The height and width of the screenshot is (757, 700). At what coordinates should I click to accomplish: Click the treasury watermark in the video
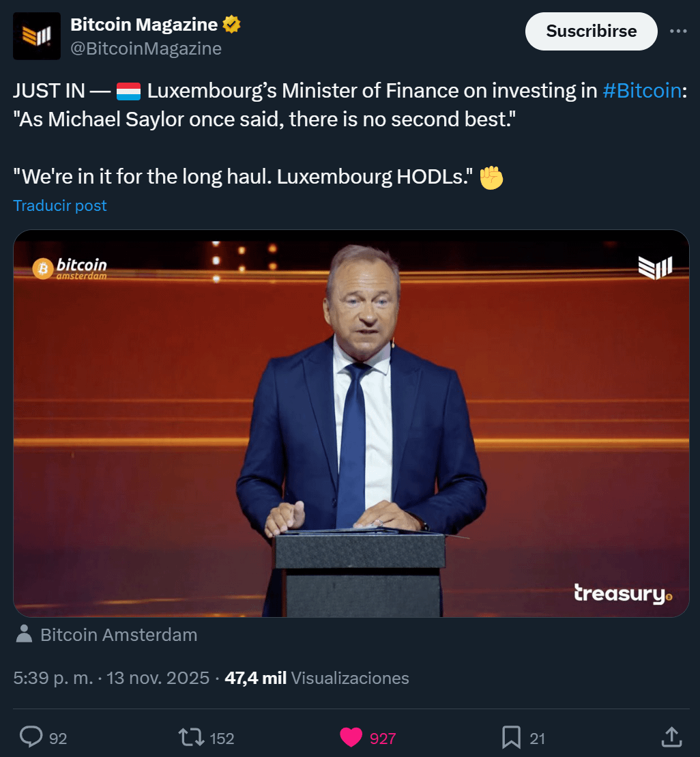[622, 593]
